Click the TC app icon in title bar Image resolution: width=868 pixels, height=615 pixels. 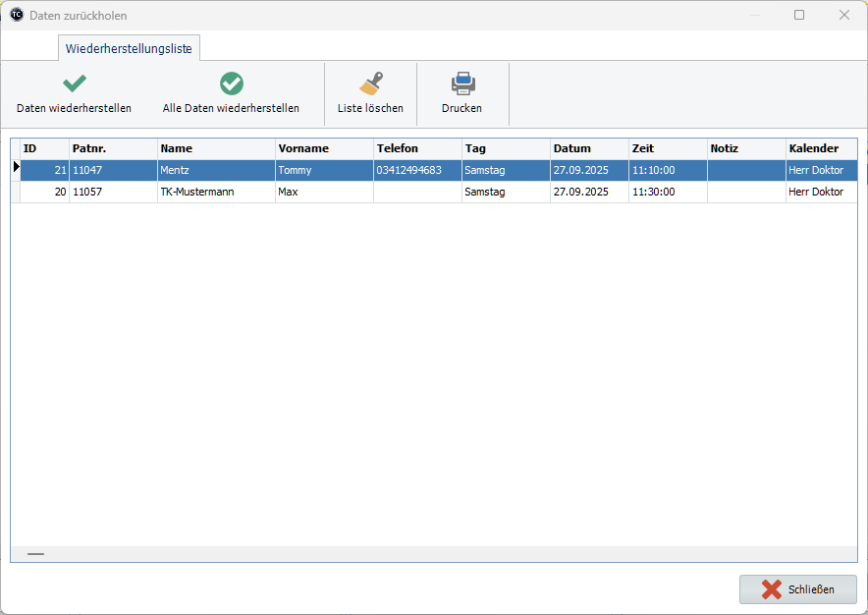[x=16, y=16]
